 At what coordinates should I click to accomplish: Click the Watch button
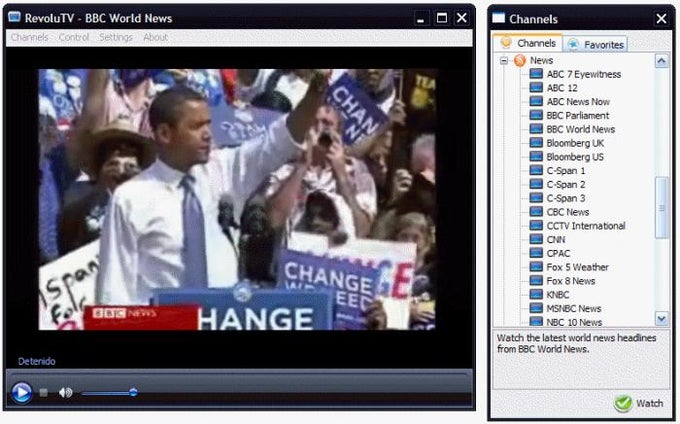tap(639, 403)
